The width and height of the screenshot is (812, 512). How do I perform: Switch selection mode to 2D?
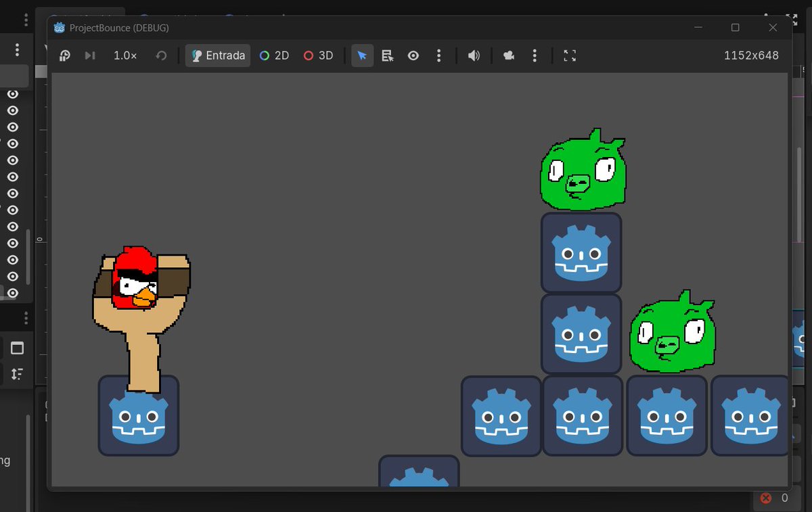[274, 55]
